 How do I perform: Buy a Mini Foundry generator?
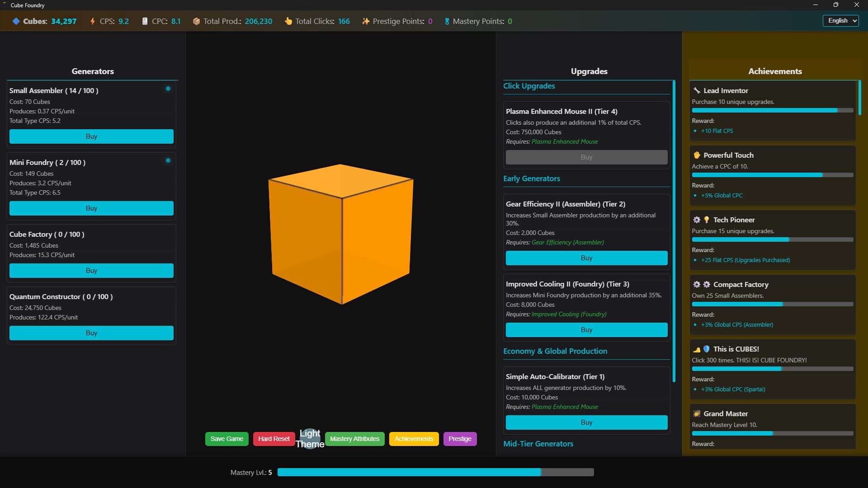click(x=91, y=208)
